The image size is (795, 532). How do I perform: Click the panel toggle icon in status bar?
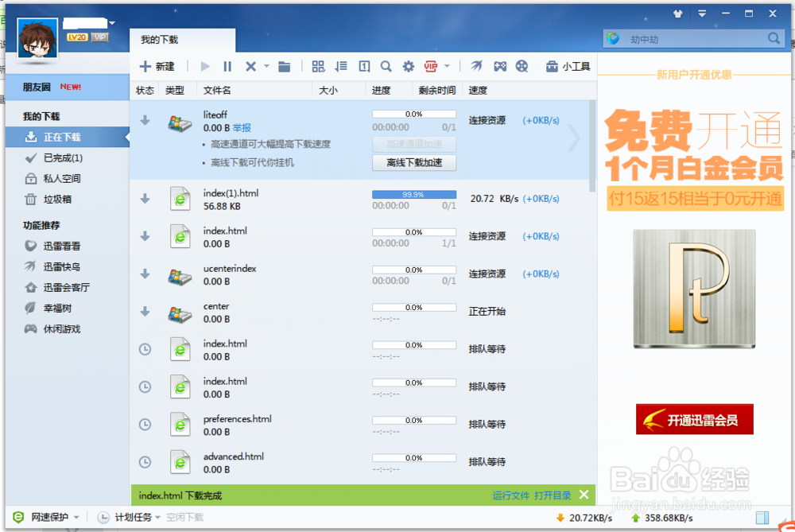[x=762, y=518]
